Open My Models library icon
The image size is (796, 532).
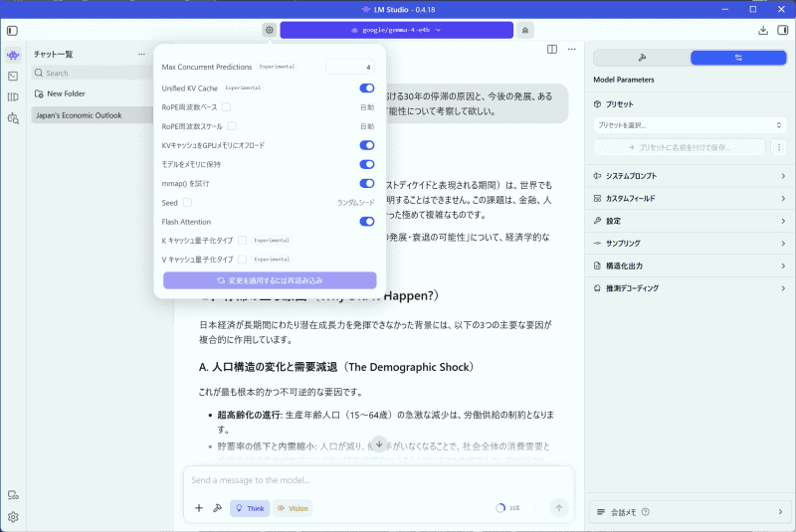coord(13,97)
